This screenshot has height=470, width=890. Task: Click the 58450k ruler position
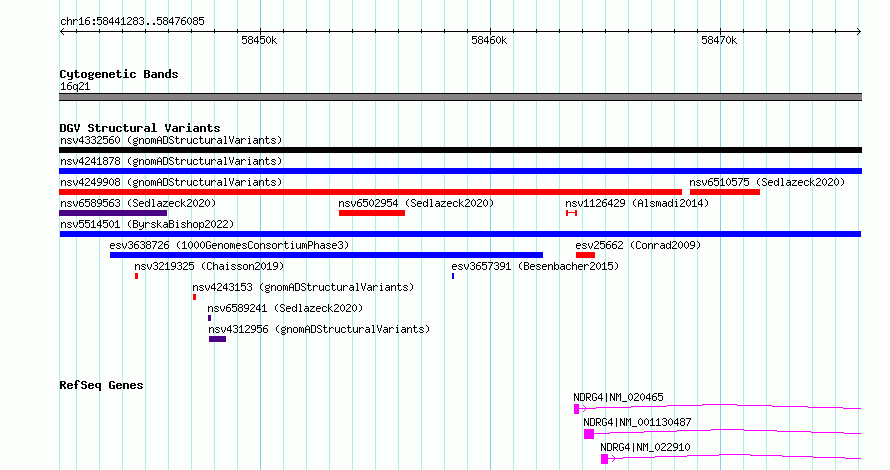259,40
